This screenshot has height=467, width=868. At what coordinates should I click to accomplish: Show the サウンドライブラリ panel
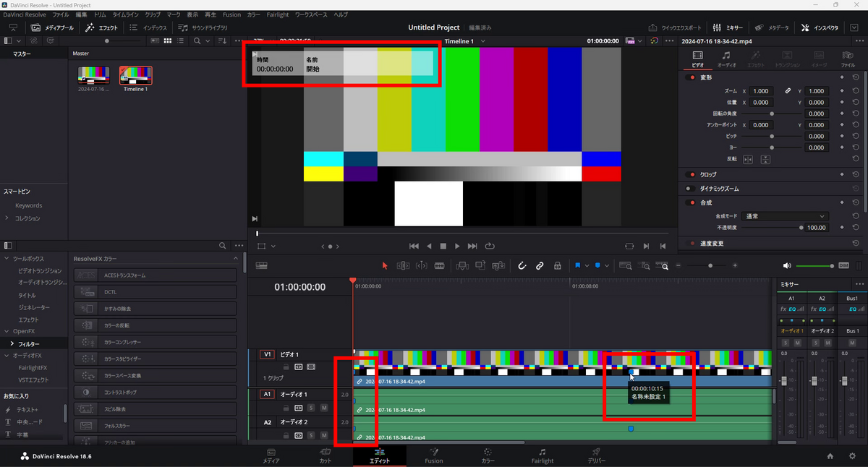tap(200, 27)
